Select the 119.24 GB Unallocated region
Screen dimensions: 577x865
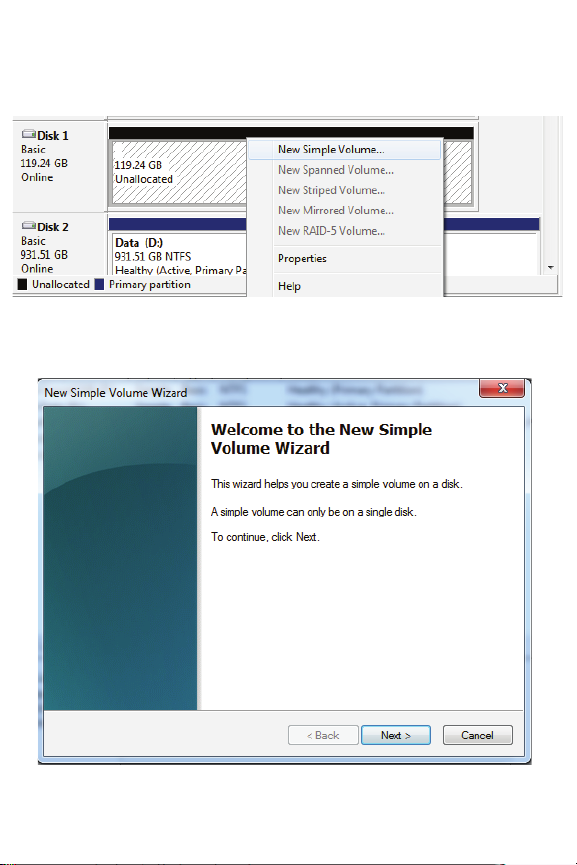[x=179, y=172]
